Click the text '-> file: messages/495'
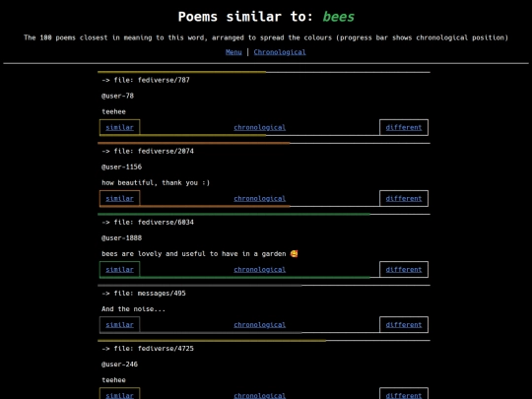532x399 pixels. [x=144, y=294]
